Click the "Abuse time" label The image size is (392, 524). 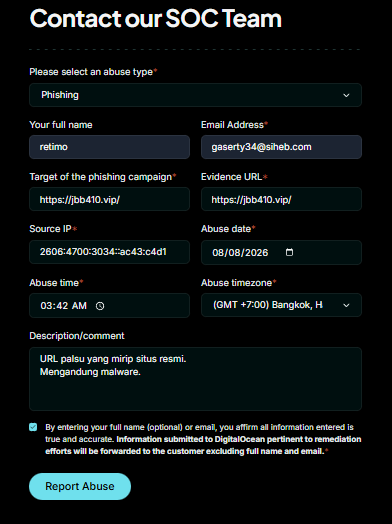(54, 283)
